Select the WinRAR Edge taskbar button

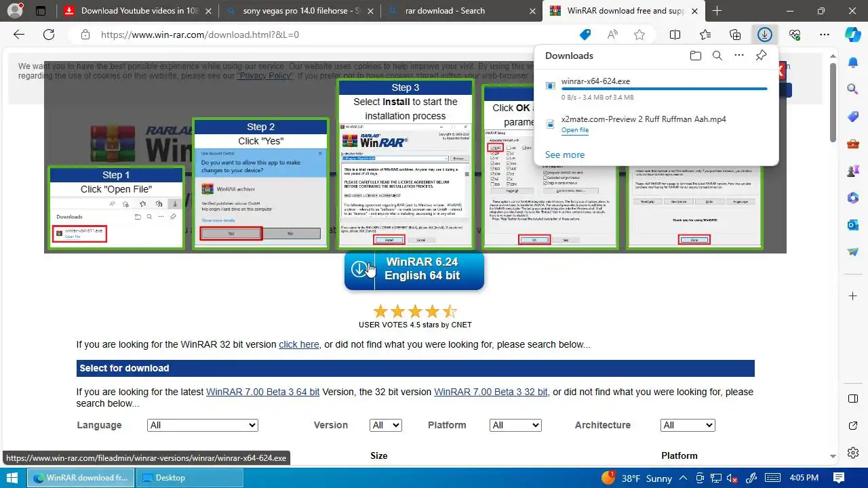coord(81,478)
